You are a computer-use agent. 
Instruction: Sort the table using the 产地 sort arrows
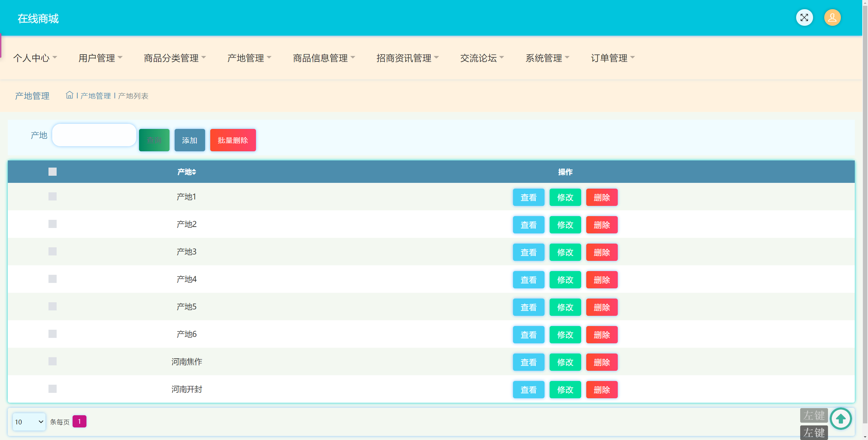(194, 172)
